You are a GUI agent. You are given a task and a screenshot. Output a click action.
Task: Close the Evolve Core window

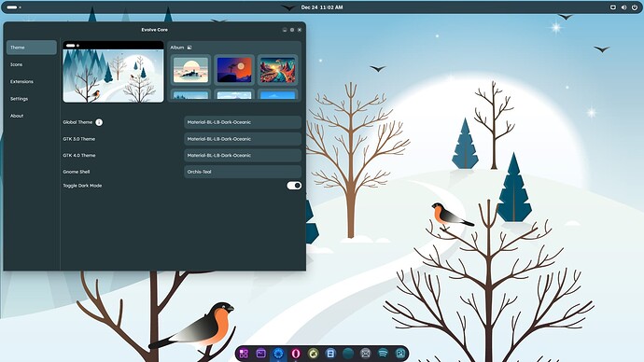coord(300,30)
